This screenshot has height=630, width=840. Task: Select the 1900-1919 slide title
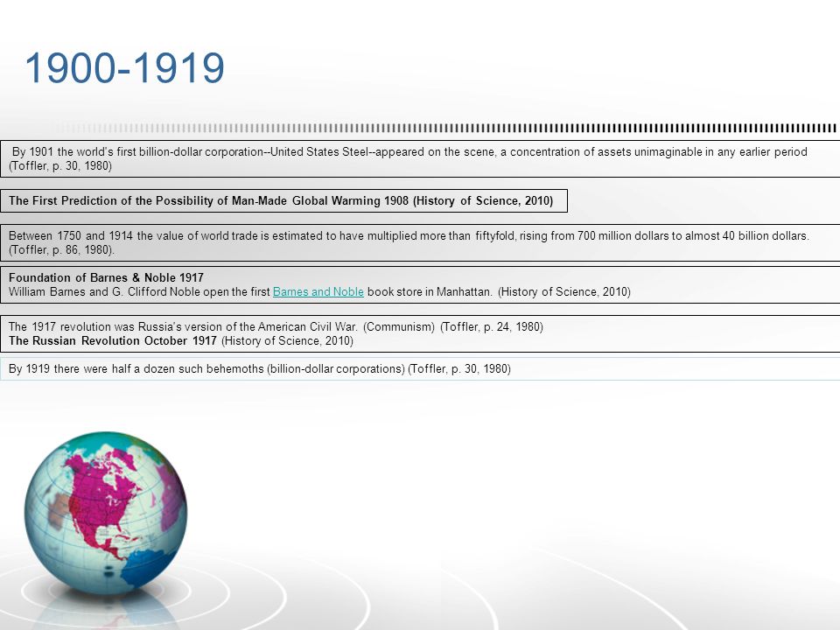tap(124, 68)
